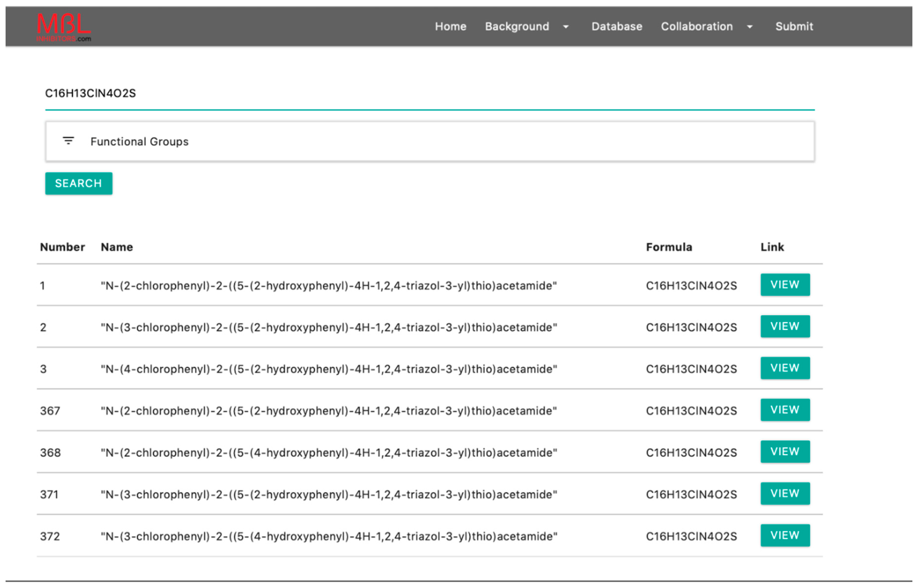The height and width of the screenshot is (588, 920).
Task: Expand the Background dropdown arrow
Action: coord(566,27)
